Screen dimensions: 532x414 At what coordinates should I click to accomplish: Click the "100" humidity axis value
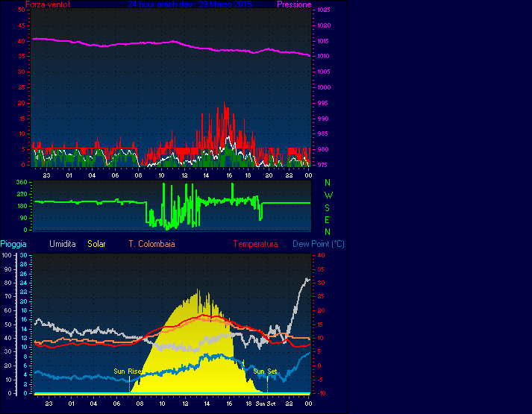click(x=7, y=255)
